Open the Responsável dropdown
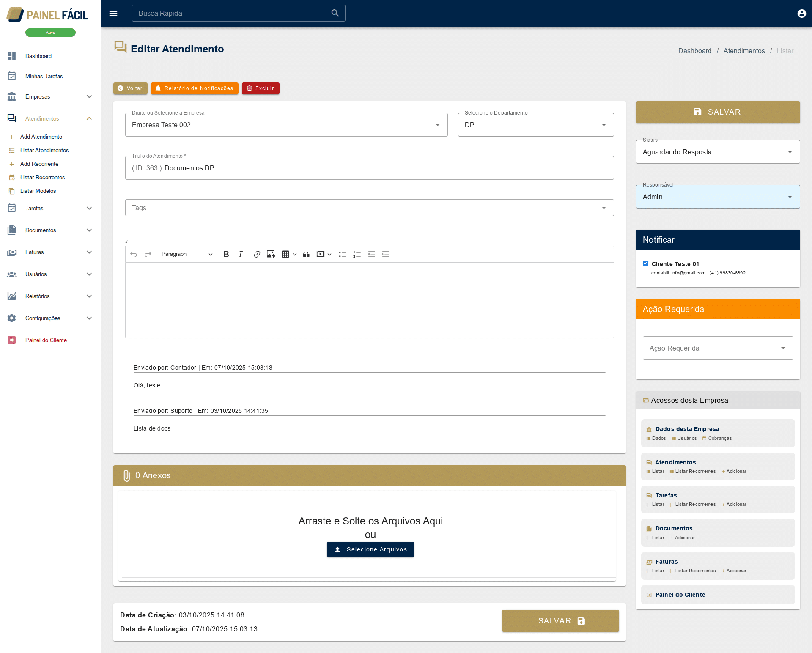Viewport: 812px width, 653px height. click(717, 197)
